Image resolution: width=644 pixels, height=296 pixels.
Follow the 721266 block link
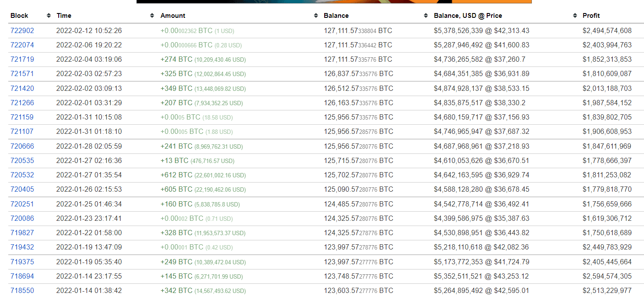[22, 103]
